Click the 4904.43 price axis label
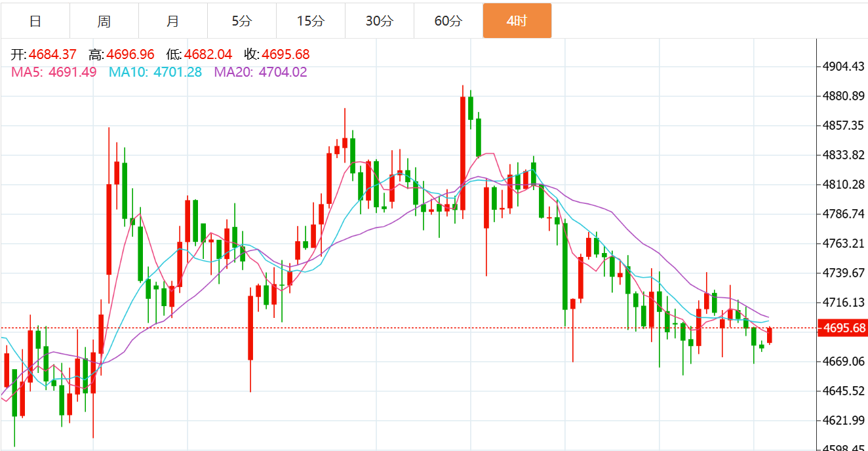 click(844, 66)
